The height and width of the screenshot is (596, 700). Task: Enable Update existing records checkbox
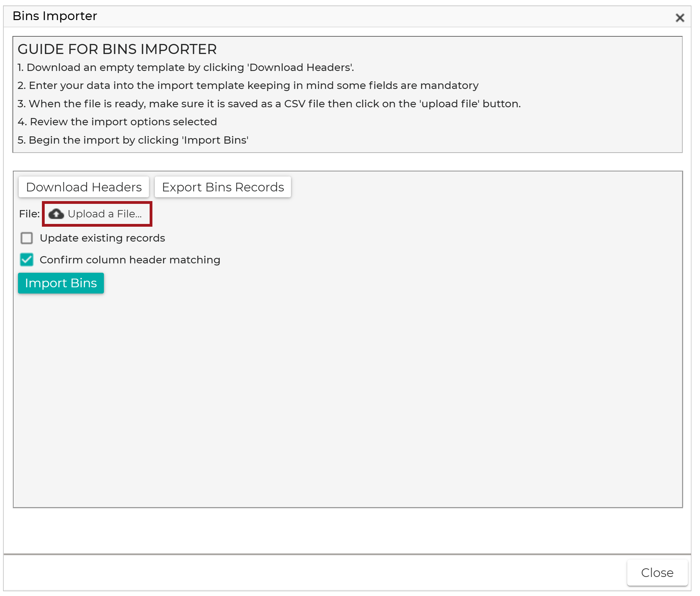tap(27, 238)
